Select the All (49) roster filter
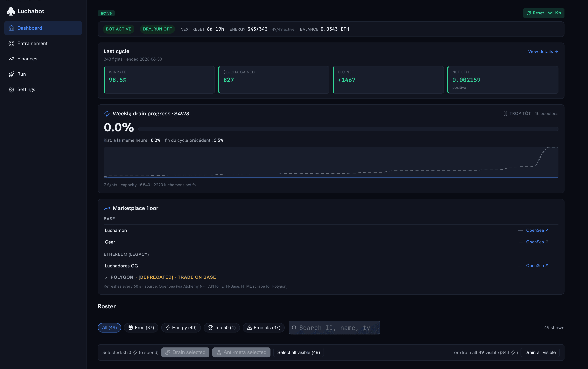This screenshot has height=369, width=588. [109, 328]
